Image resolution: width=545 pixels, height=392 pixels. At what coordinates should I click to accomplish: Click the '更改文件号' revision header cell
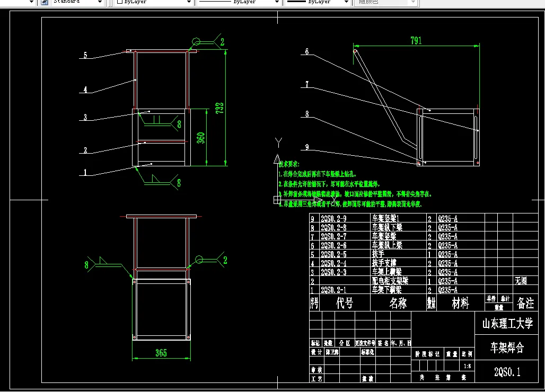365,343
